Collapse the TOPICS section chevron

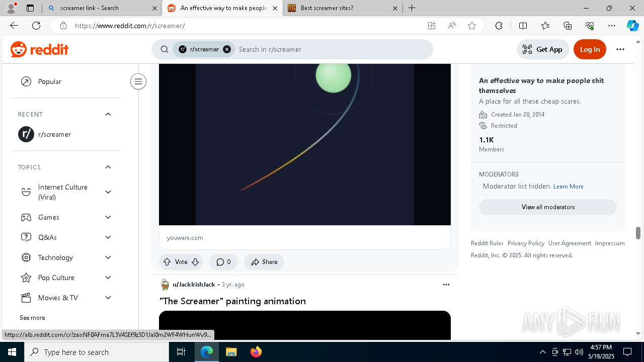tap(108, 167)
